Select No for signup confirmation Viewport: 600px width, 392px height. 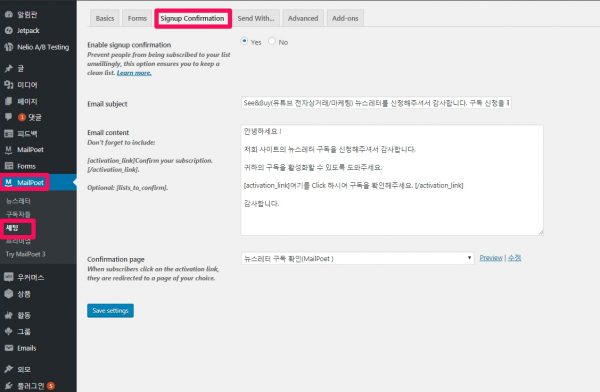(x=272, y=41)
